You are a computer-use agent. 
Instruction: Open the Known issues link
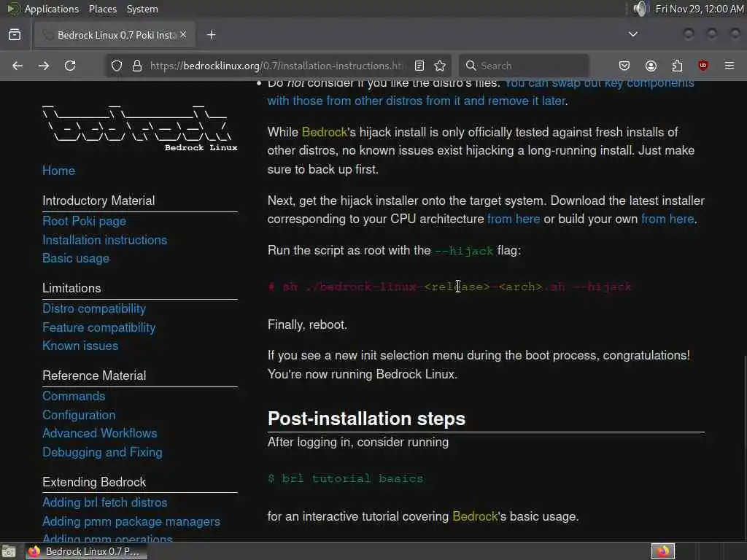pos(80,346)
